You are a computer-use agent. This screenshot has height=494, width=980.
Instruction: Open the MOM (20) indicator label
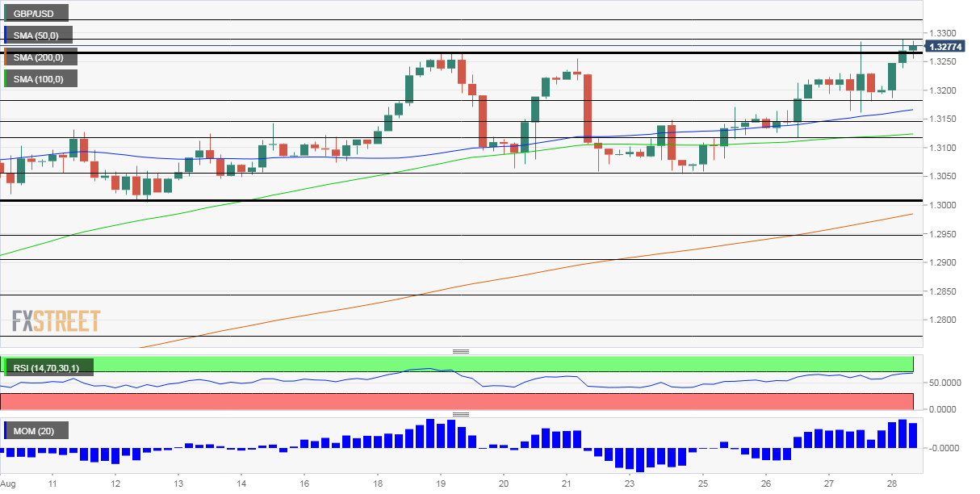coord(36,431)
